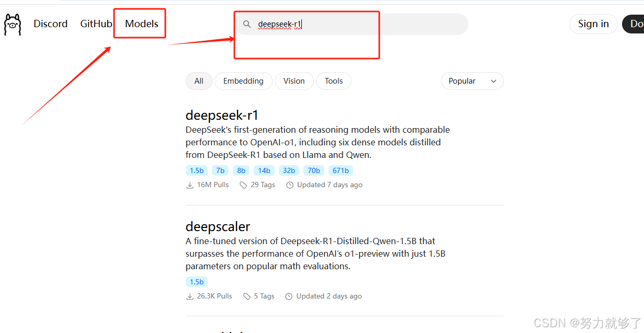The image size is (644, 333).
Task: Select the 70b size tag
Action: [x=314, y=170]
